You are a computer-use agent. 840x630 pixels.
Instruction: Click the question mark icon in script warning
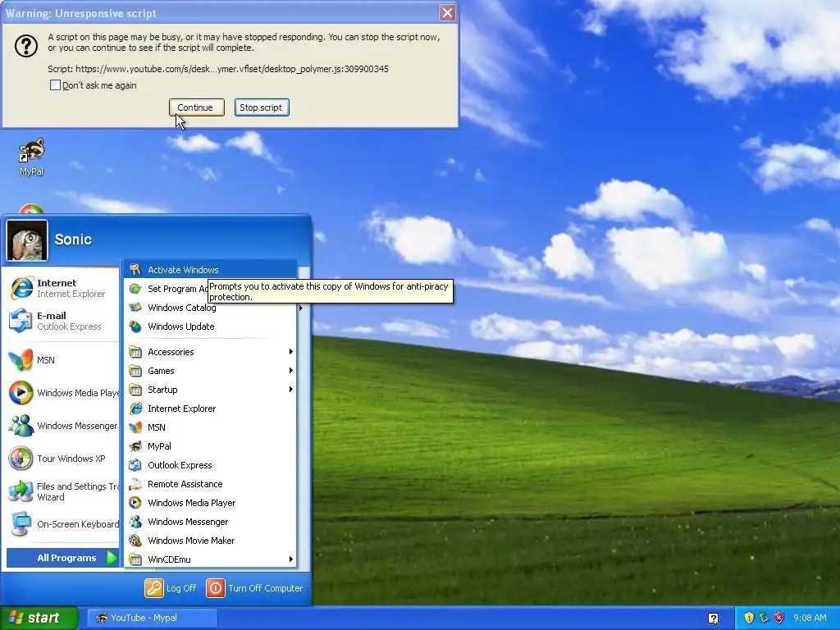tap(25, 46)
